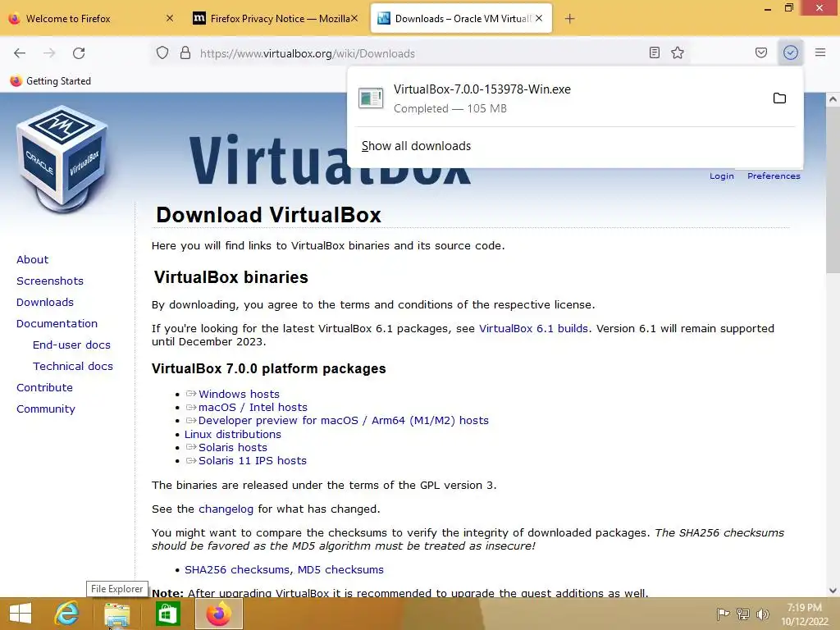Open MD5 checksums link

(340, 570)
